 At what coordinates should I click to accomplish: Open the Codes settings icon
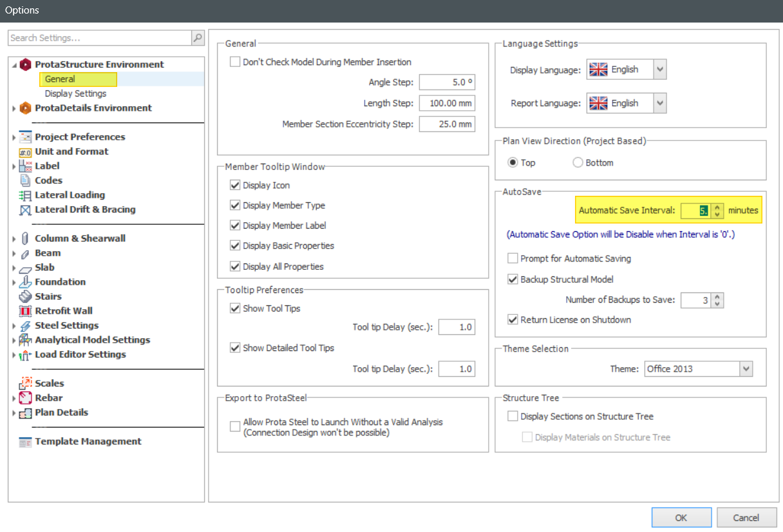click(24, 180)
